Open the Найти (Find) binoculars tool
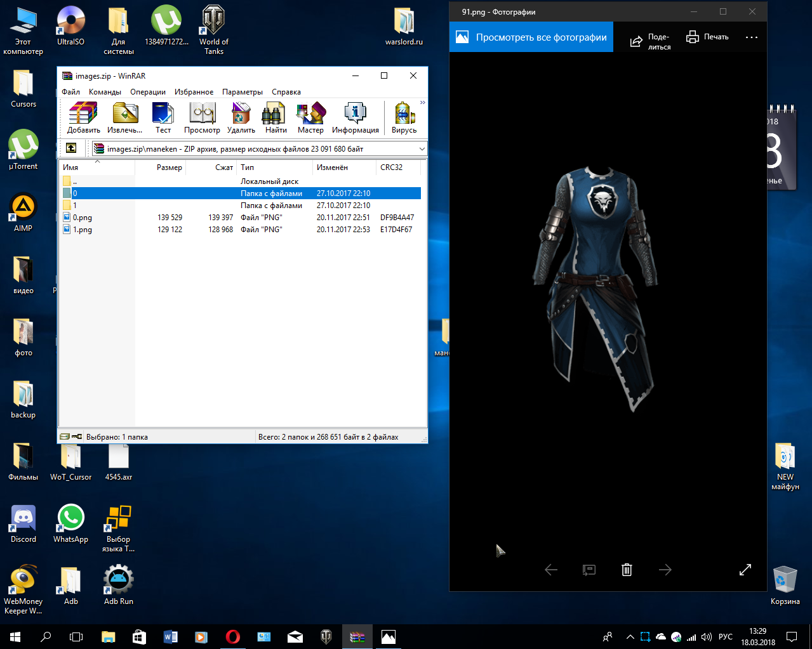Viewport: 812px width, 649px height. pyautogui.click(x=276, y=117)
